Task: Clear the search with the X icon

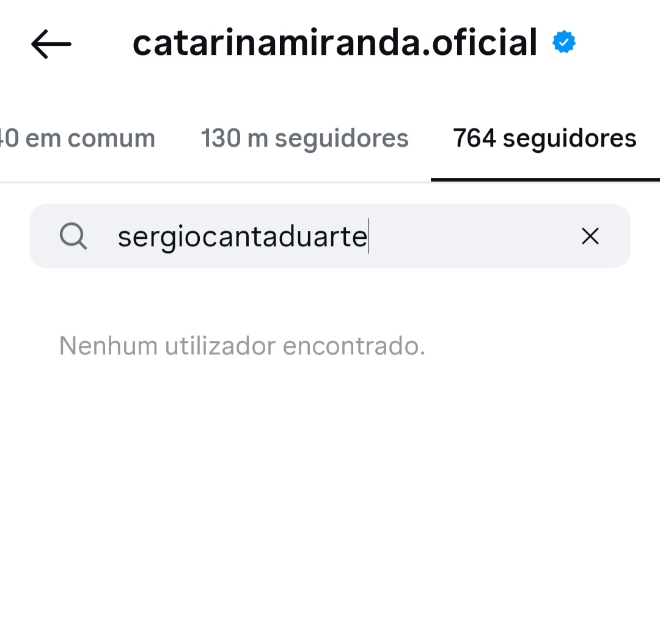Action: pyautogui.click(x=590, y=236)
